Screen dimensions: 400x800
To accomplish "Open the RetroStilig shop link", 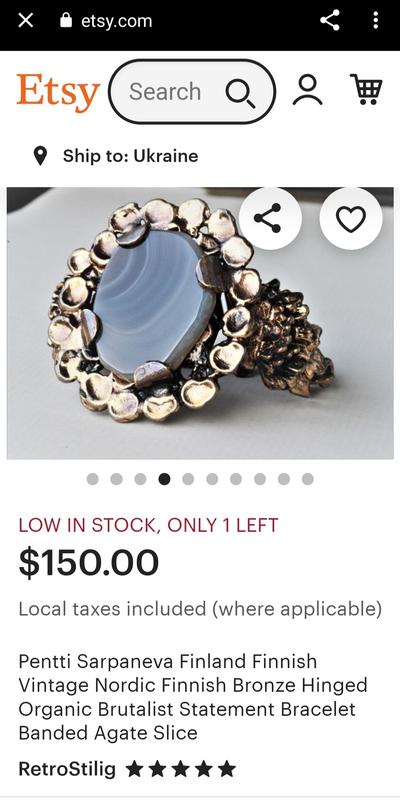I will (67, 768).
